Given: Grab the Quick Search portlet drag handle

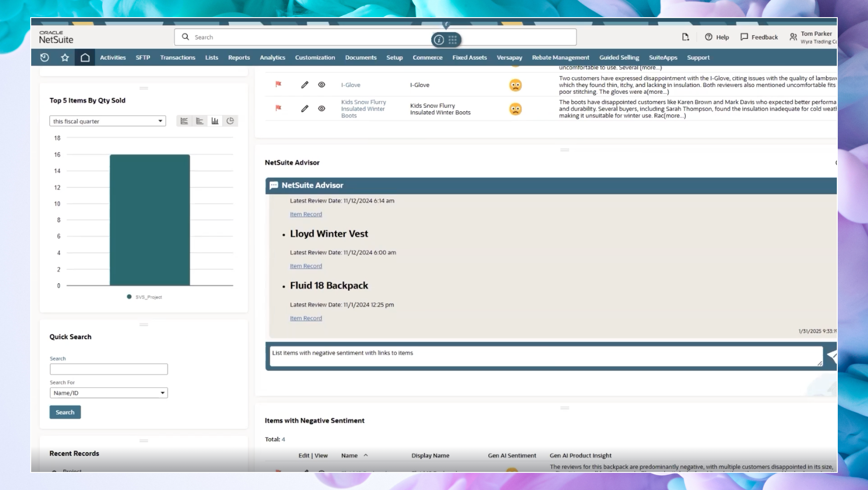Looking at the screenshot, I should click(x=144, y=324).
